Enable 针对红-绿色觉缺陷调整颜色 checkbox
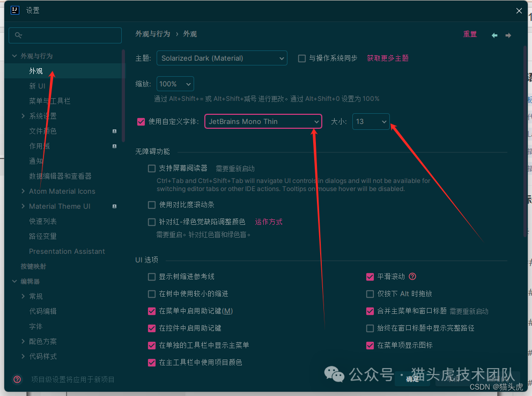This screenshot has height=396, width=532. pos(152,222)
